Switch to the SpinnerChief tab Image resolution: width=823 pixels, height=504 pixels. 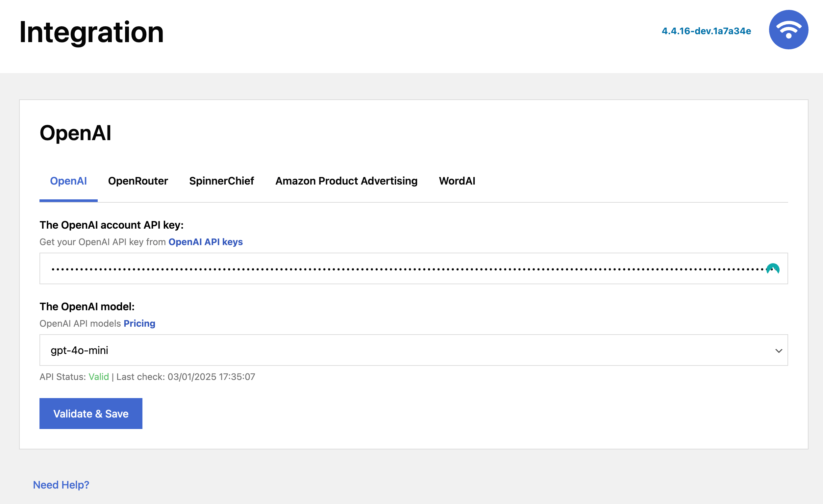pyautogui.click(x=221, y=181)
